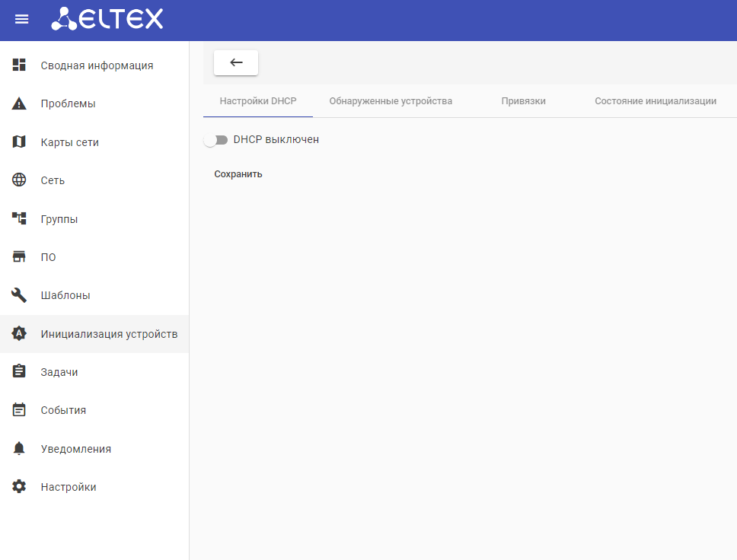Open the hamburger navigation menu
737x560 pixels.
[22, 20]
